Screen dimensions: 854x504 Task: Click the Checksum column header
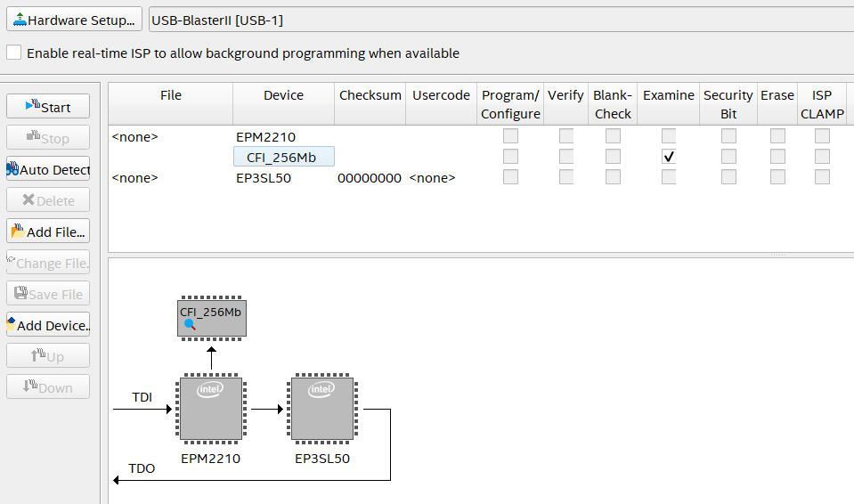[x=370, y=95]
